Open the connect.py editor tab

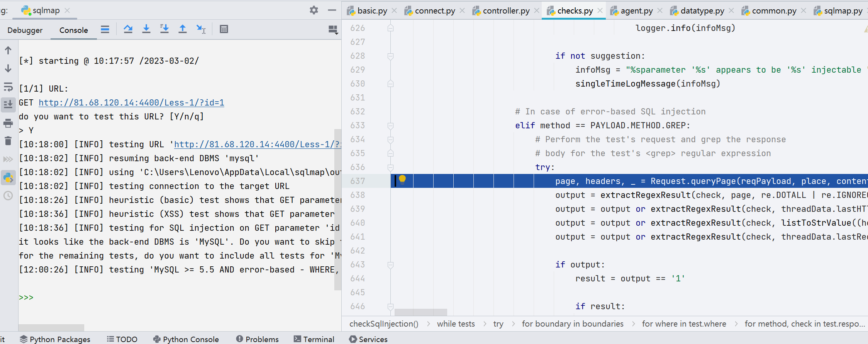point(430,11)
